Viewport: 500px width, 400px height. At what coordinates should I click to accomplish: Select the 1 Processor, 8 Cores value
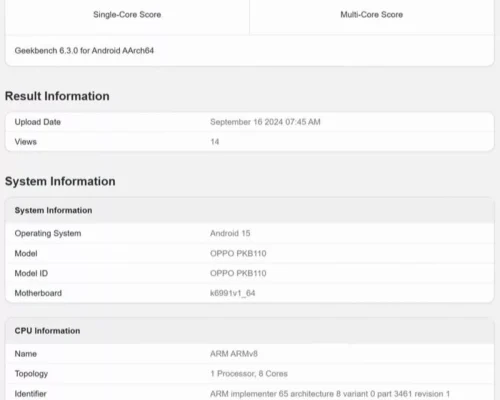tap(249, 374)
